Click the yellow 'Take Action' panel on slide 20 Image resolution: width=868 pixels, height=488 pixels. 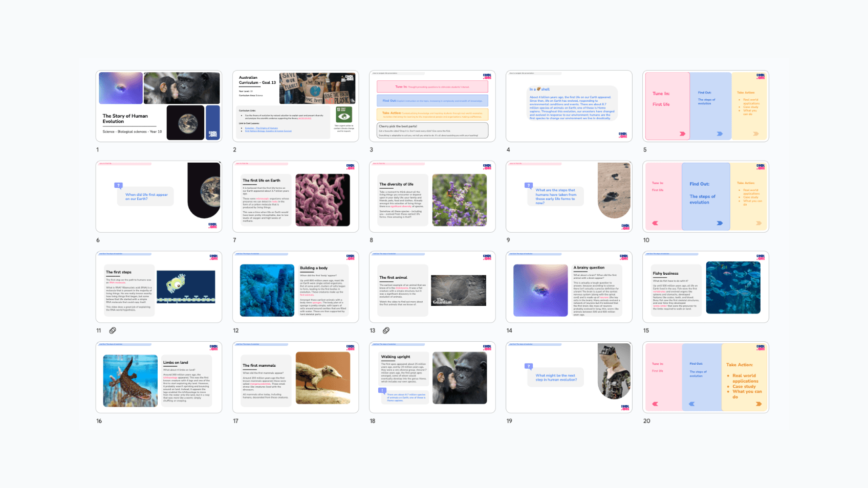pyautogui.click(x=745, y=378)
